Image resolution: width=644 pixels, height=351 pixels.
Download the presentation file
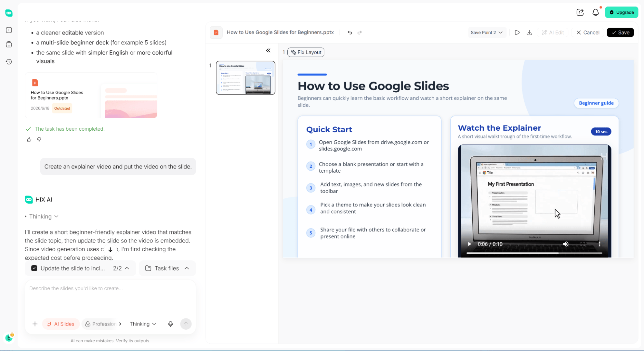point(529,33)
